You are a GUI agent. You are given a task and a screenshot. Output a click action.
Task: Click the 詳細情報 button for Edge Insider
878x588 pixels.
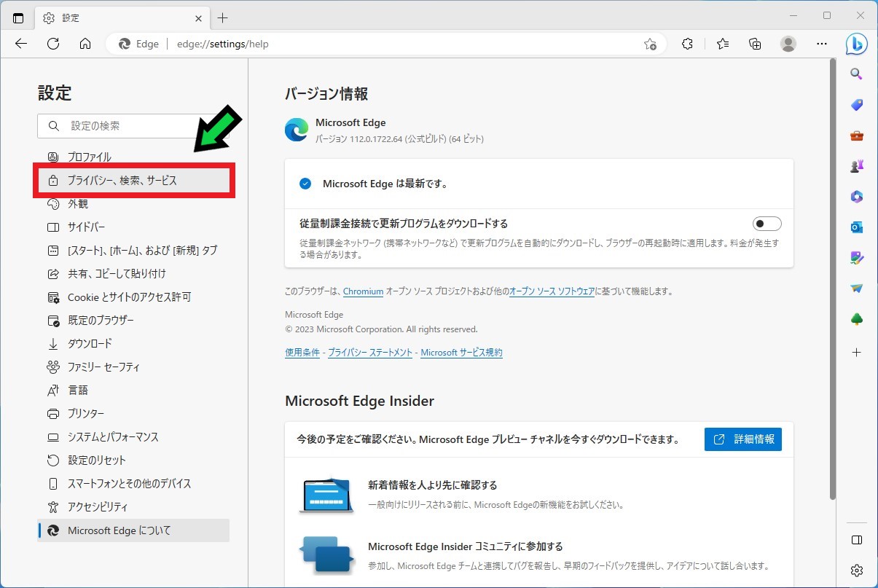pos(742,439)
